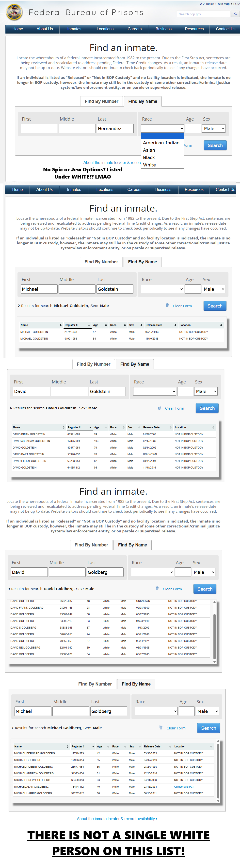Click MICHAEL ALAN GOLDBERG row name
The width and height of the screenshot is (240, 868).
[x=31, y=786]
